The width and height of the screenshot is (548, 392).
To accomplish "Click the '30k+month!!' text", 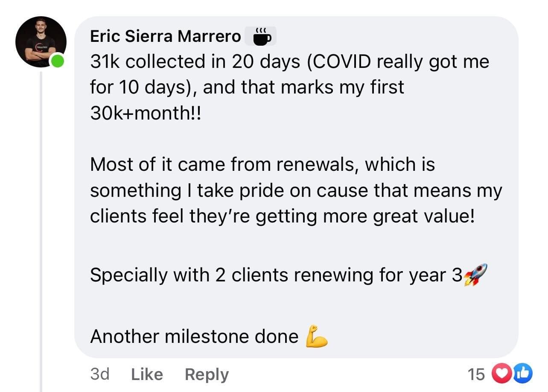I will 145,113.
